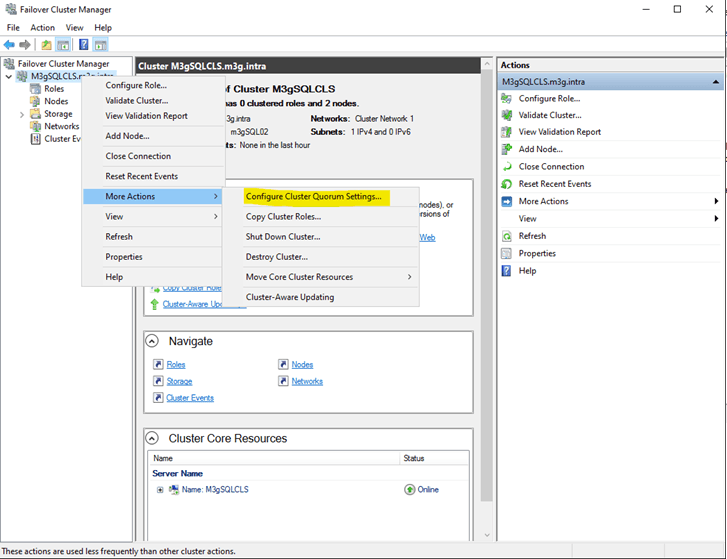Select Failover Cluster Manager root tree item
This screenshot has height=559, width=727.
[x=64, y=64]
